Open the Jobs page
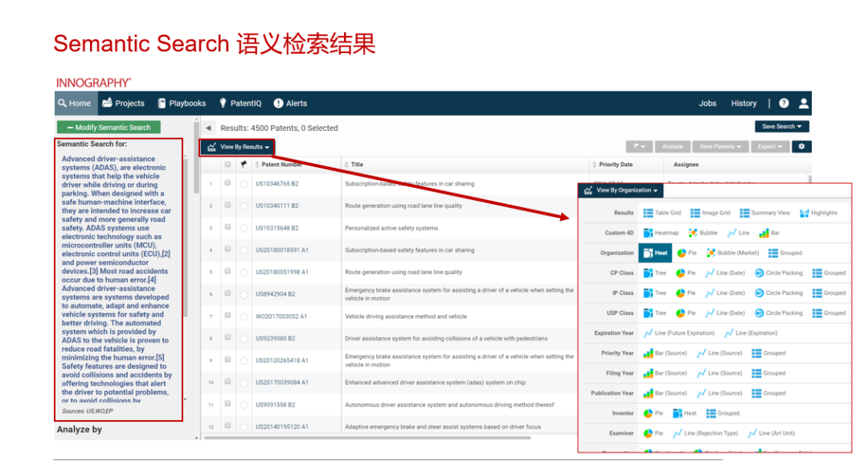 (x=707, y=104)
